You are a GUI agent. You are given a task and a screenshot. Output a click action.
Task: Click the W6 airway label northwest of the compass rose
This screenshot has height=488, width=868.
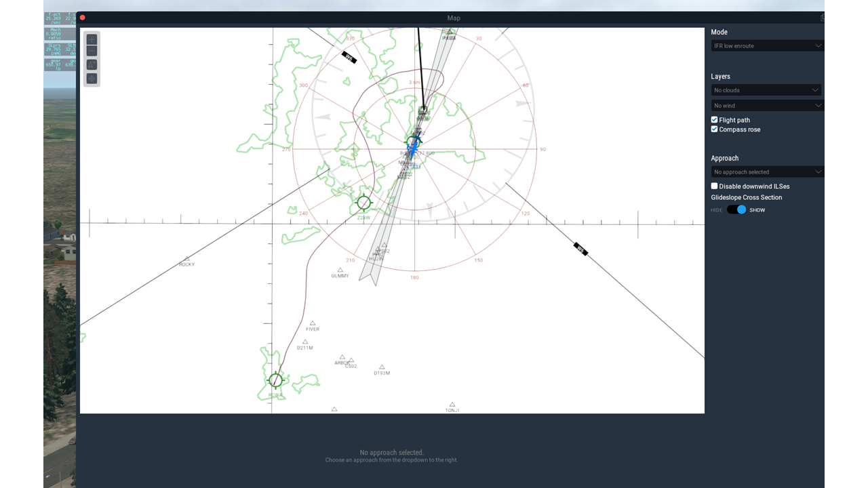pos(349,58)
